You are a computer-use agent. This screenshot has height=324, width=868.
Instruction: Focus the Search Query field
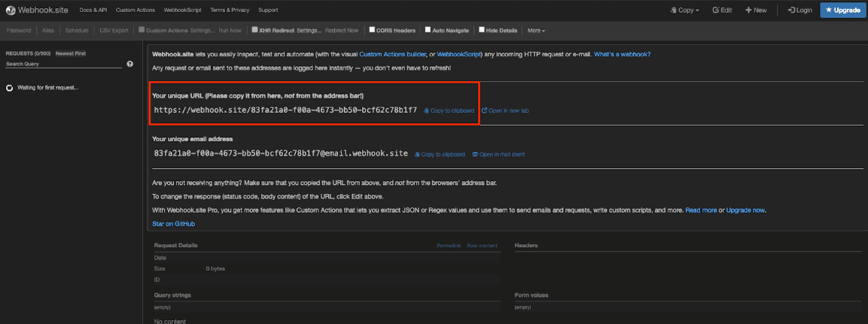coord(64,64)
